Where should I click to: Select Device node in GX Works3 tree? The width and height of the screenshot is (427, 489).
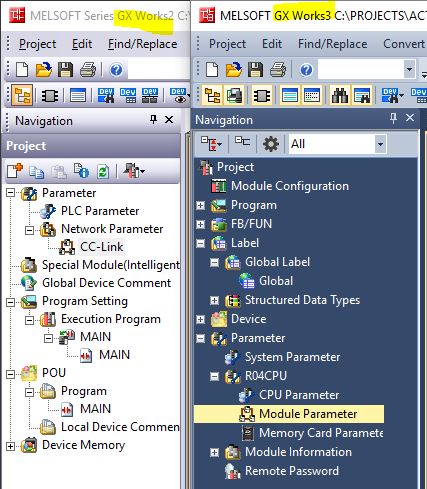[x=249, y=319]
